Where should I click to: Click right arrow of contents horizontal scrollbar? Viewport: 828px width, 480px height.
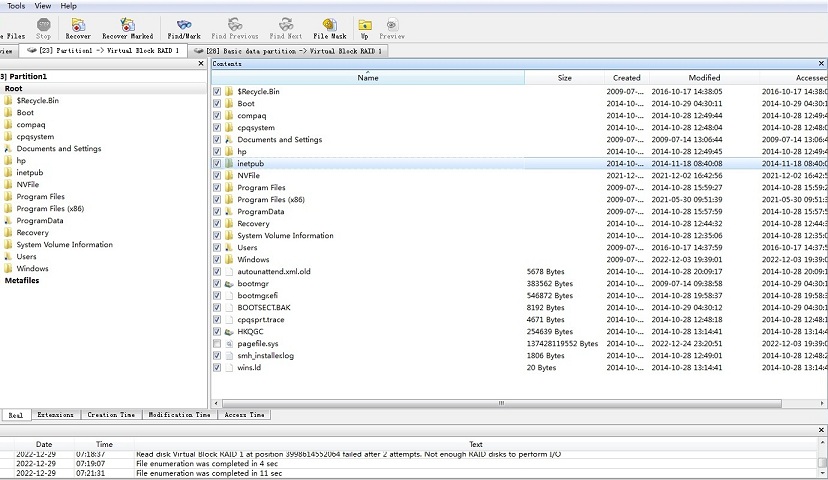point(822,403)
